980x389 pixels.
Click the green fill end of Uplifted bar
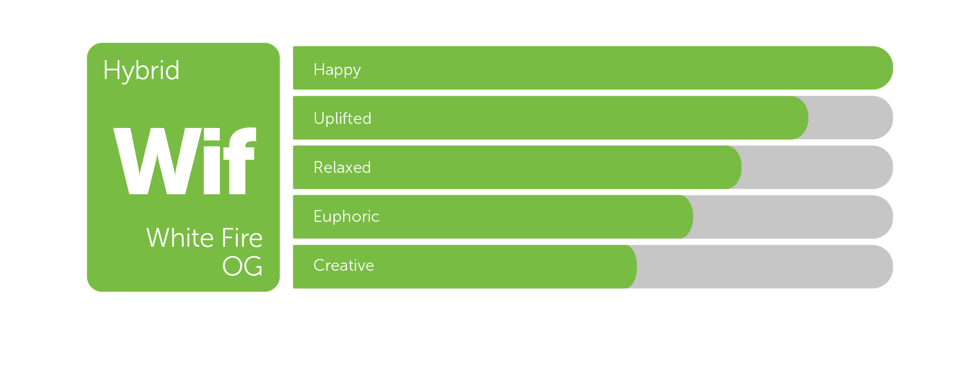pyautogui.click(x=799, y=118)
